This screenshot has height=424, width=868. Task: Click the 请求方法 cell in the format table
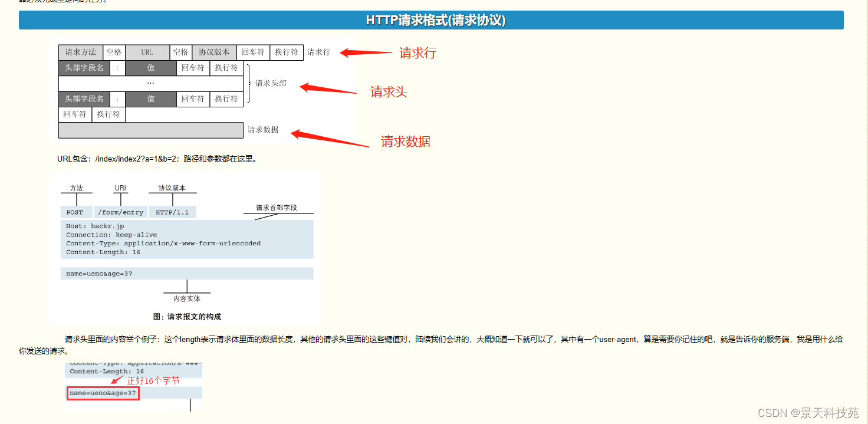point(81,52)
